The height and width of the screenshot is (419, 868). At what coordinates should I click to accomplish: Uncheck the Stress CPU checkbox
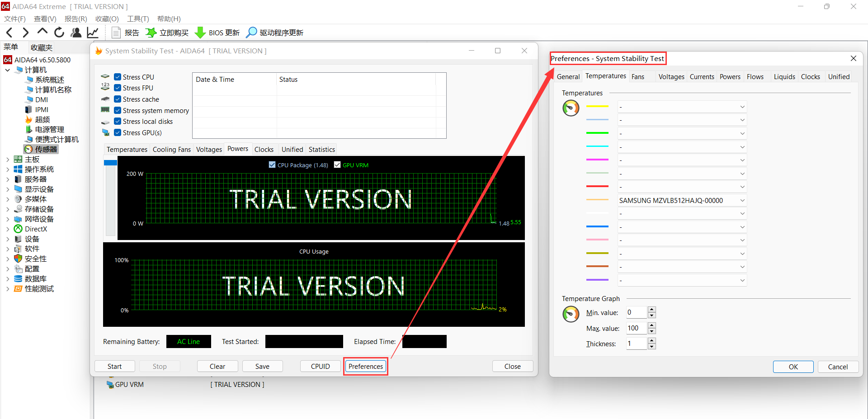(118, 77)
